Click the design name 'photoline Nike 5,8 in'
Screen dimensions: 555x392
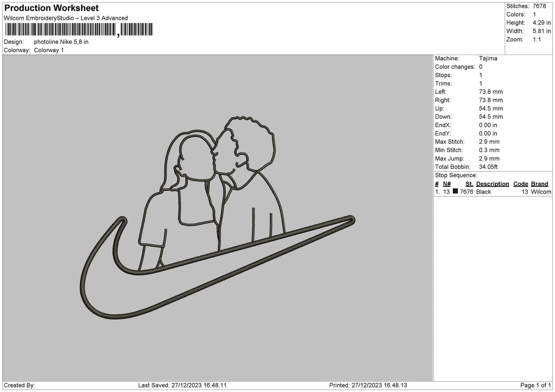click(62, 42)
